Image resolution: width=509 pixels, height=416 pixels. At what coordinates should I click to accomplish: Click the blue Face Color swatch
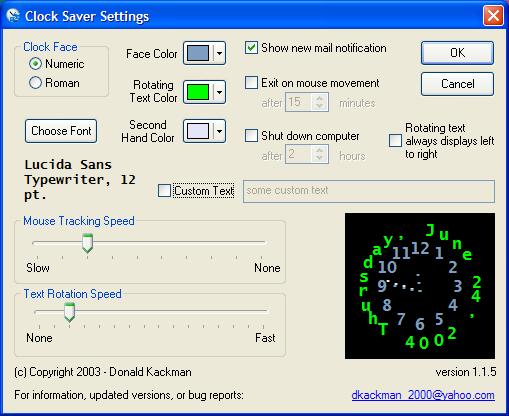(198, 53)
